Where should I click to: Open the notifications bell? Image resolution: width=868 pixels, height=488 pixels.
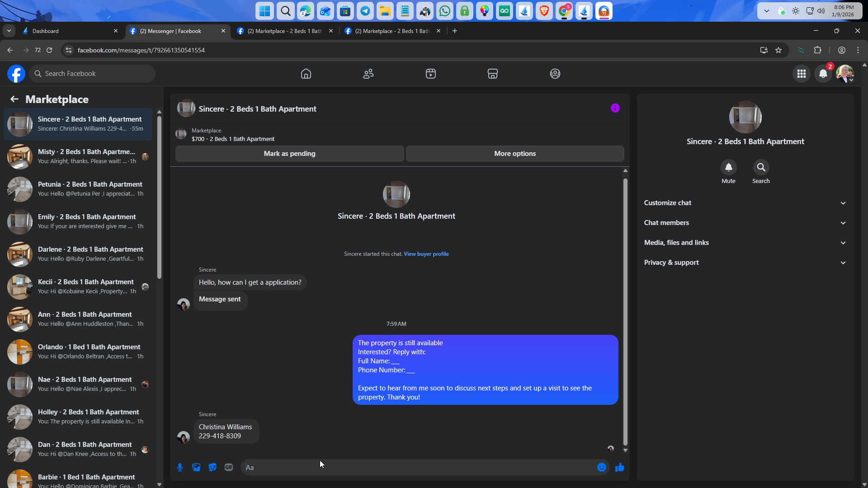(x=823, y=74)
